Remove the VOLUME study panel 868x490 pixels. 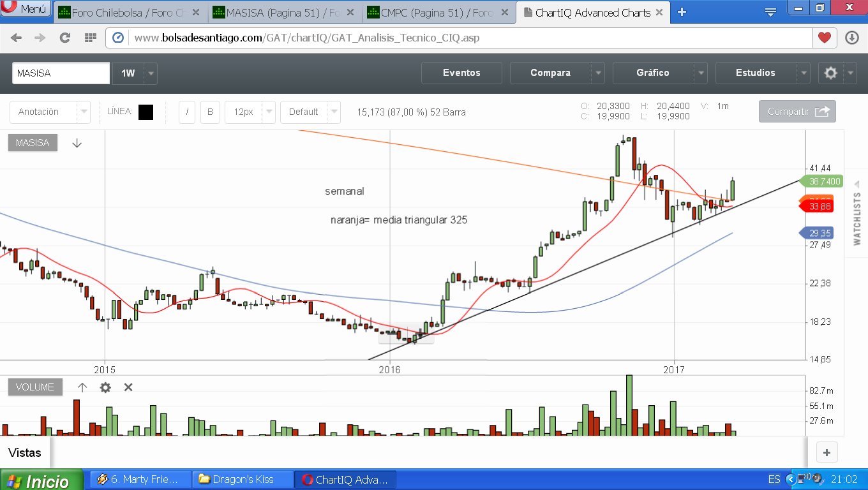[x=128, y=387]
